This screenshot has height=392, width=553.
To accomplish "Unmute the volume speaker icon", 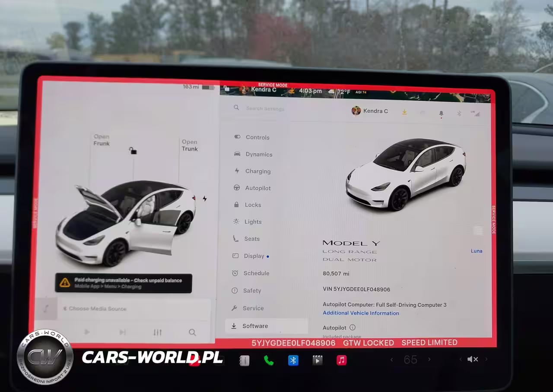I will [473, 359].
